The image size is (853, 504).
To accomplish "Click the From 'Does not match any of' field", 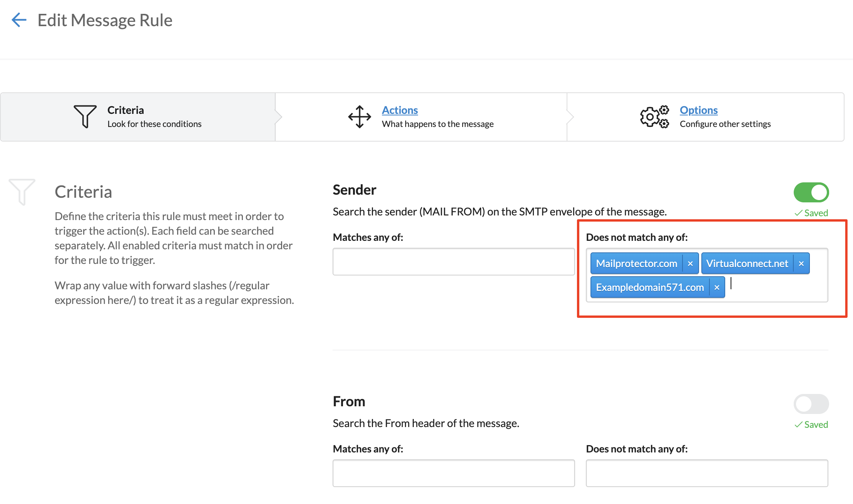I will pos(707,473).
